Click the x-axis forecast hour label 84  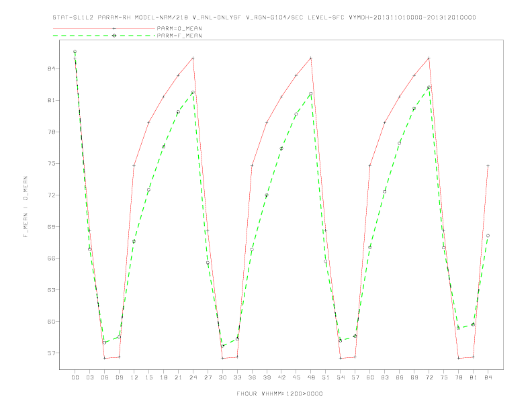[x=488, y=377]
